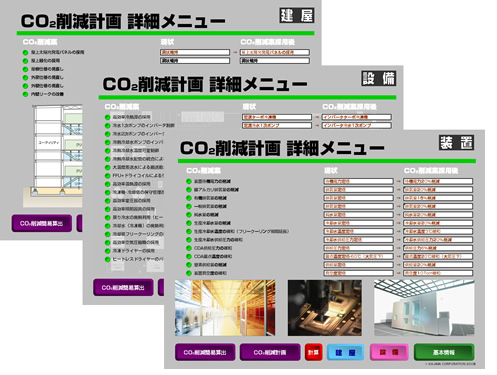
Task: Select 屋上緑化の採用 in 建屋 window
Action: (46, 61)
